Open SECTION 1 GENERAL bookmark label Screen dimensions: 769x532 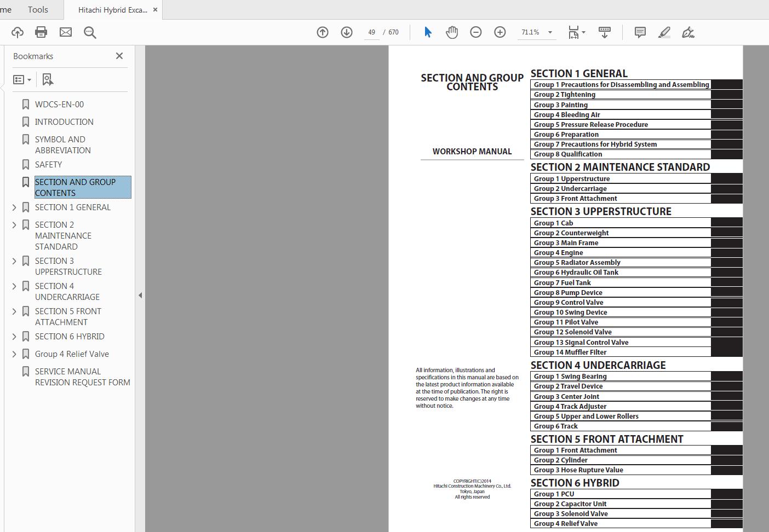[73, 207]
